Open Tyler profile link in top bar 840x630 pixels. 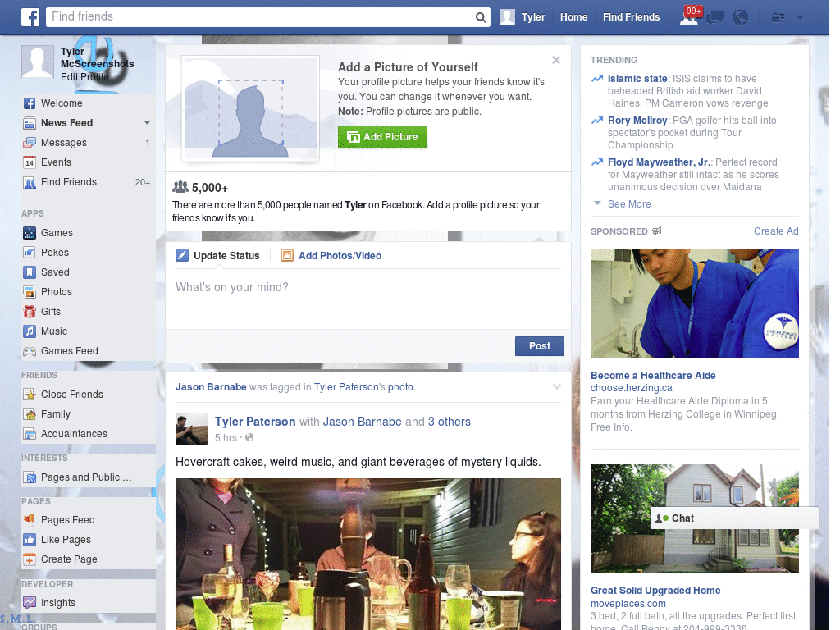[523, 17]
